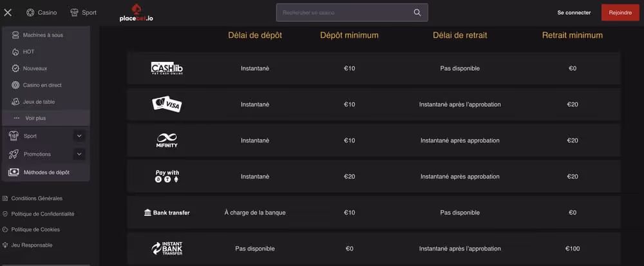644x266 pixels.
Task: Expand the Promotions section chevron
Action: pos(79,154)
